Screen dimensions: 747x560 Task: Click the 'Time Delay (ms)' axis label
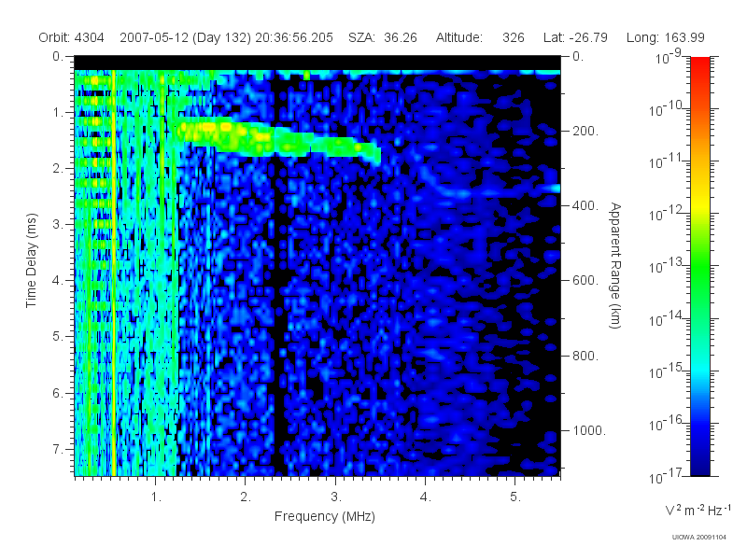31,260
